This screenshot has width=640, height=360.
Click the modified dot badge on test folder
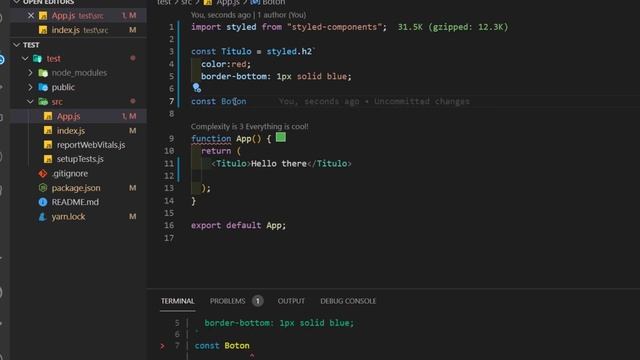(133, 58)
